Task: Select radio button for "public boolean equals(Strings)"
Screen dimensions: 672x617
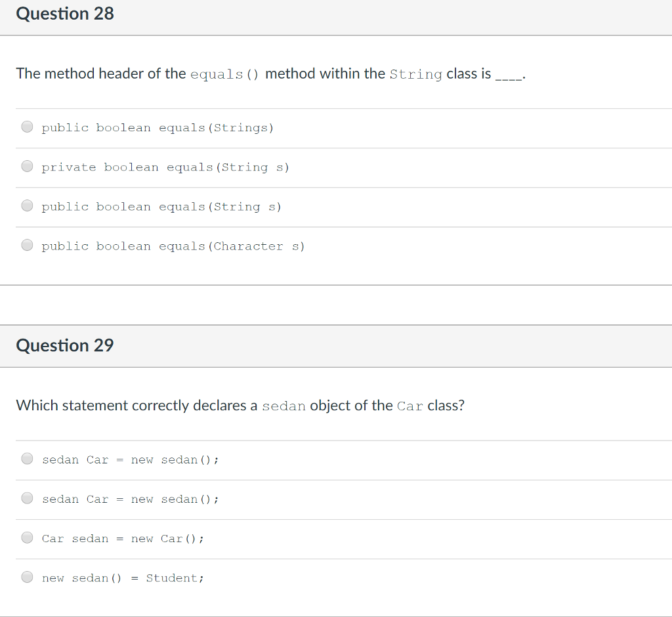Action: pyautogui.click(x=27, y=127)
